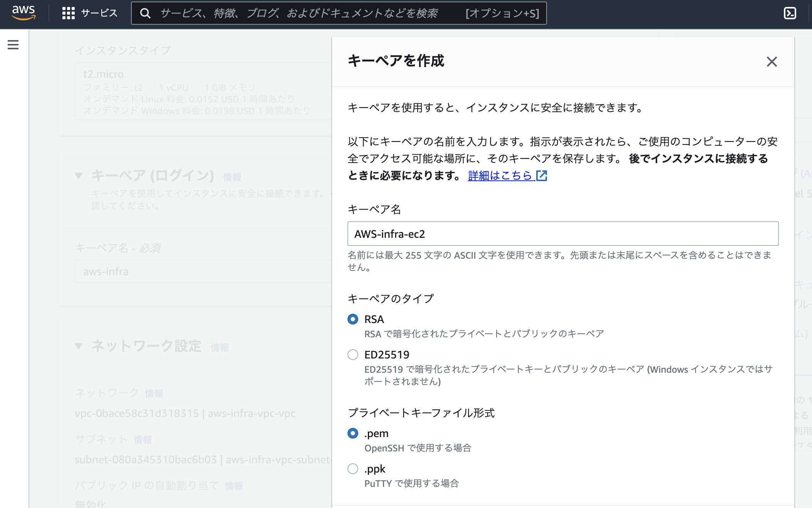
Task: Click the AWS search bar
Action: (339, 13)
